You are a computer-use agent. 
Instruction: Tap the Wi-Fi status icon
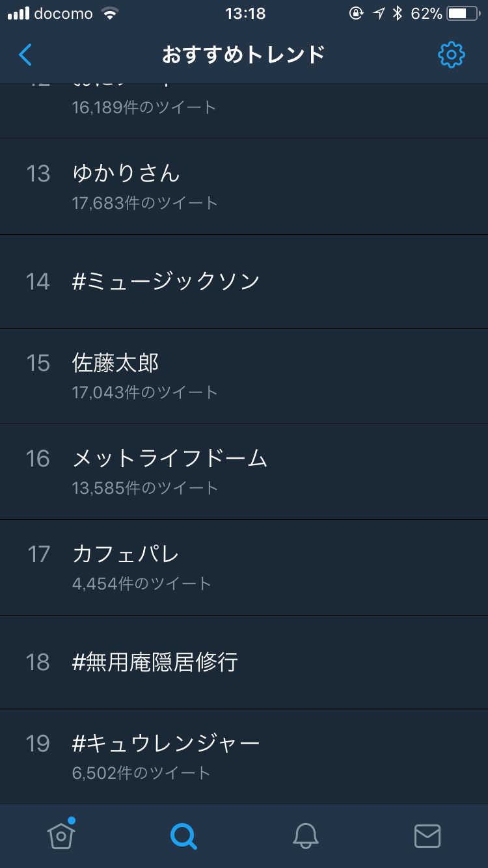111,14
